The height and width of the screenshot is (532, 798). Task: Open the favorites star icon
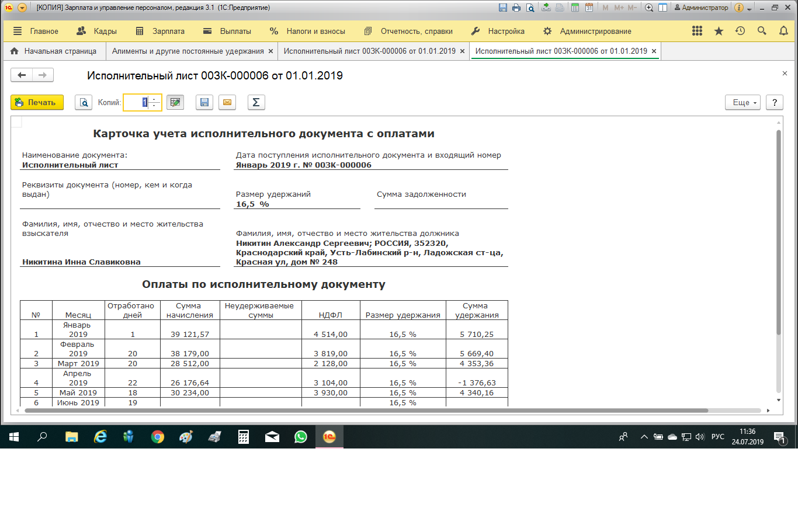pos(719,32)
